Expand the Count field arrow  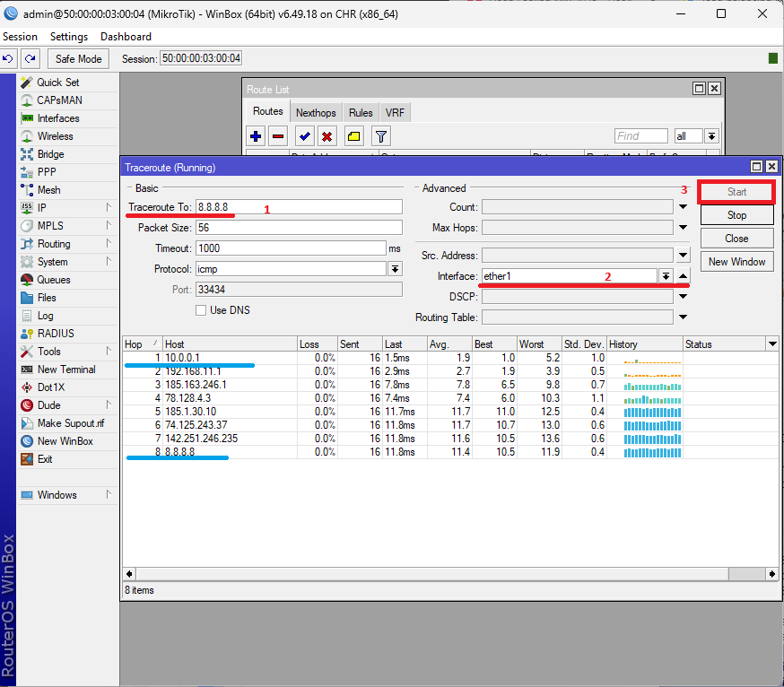pos(683,207)
